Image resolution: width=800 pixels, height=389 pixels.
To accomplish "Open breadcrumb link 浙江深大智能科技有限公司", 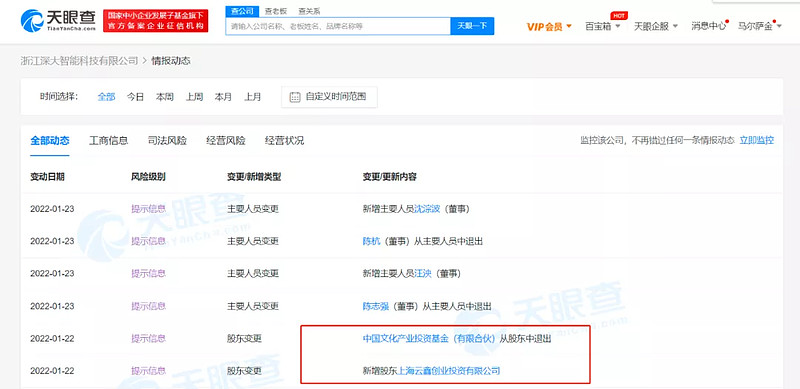I will pyautogui.click(x=79, y=61).
